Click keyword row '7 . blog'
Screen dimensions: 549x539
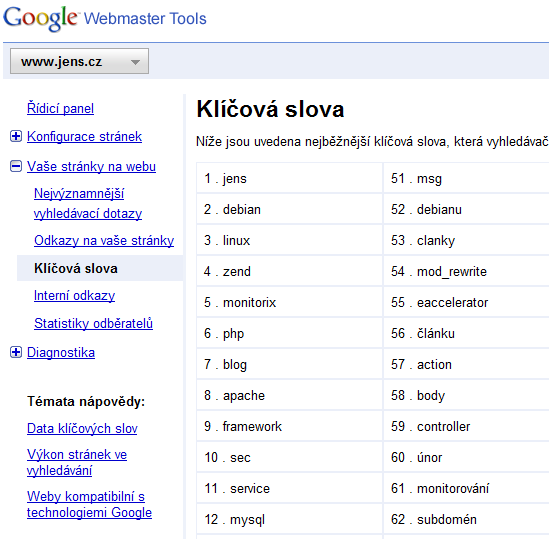(x=289, y=364)
